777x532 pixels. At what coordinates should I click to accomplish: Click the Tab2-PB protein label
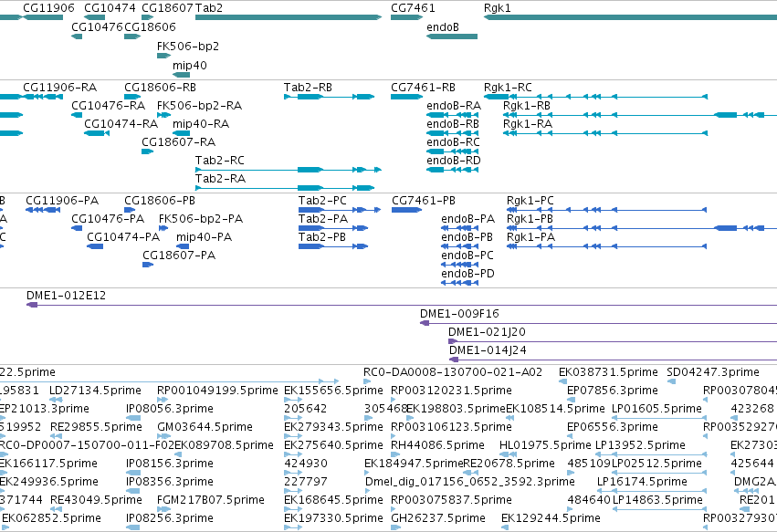pos(321,237)
